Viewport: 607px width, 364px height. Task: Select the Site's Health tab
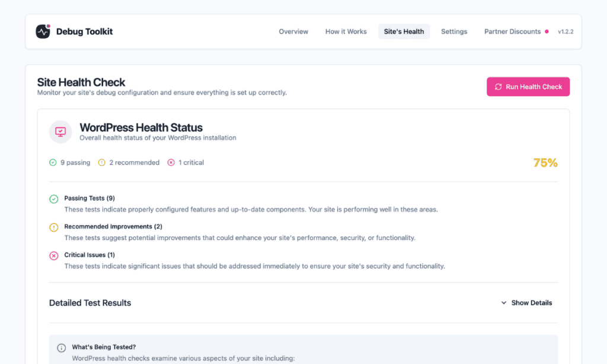404,32
